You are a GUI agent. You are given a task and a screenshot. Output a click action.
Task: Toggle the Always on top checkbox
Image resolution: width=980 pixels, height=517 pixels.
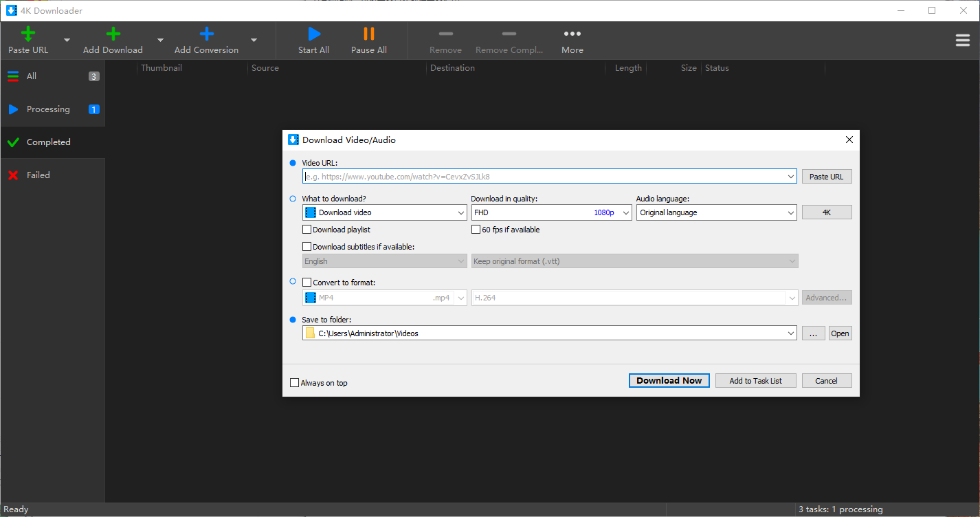coord(295,383)
